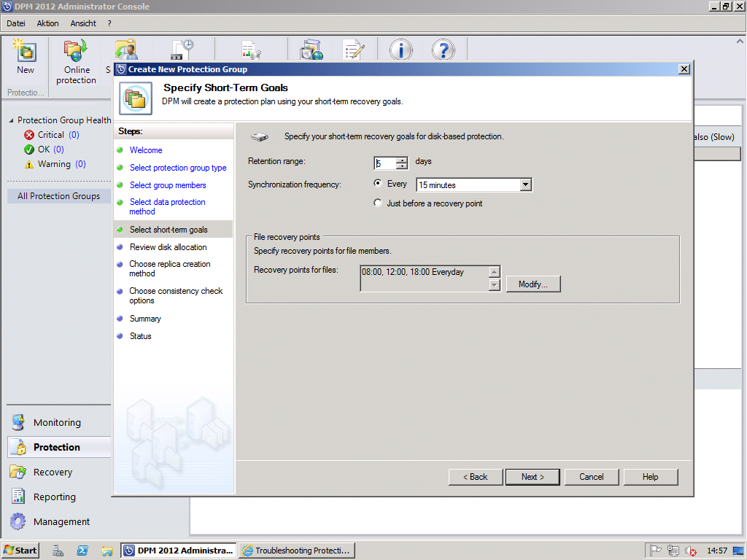Select the green OK status icon
This screenshot has width=747, height=560.
29,149
